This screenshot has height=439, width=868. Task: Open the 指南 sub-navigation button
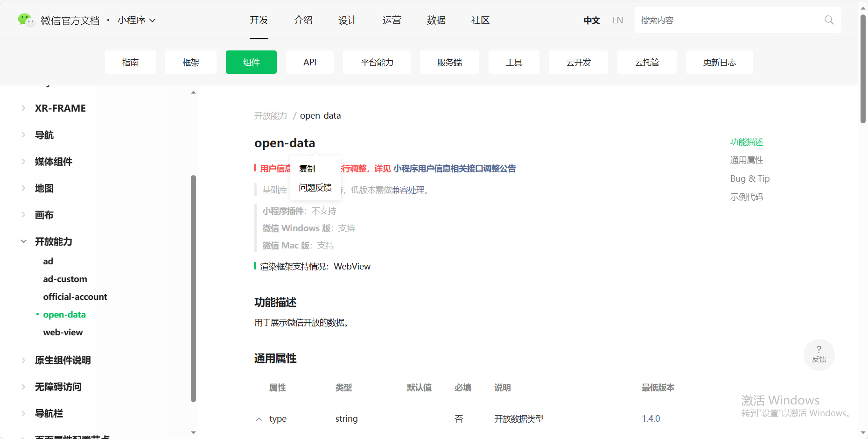pyautogui.click(x=130, y=62)
